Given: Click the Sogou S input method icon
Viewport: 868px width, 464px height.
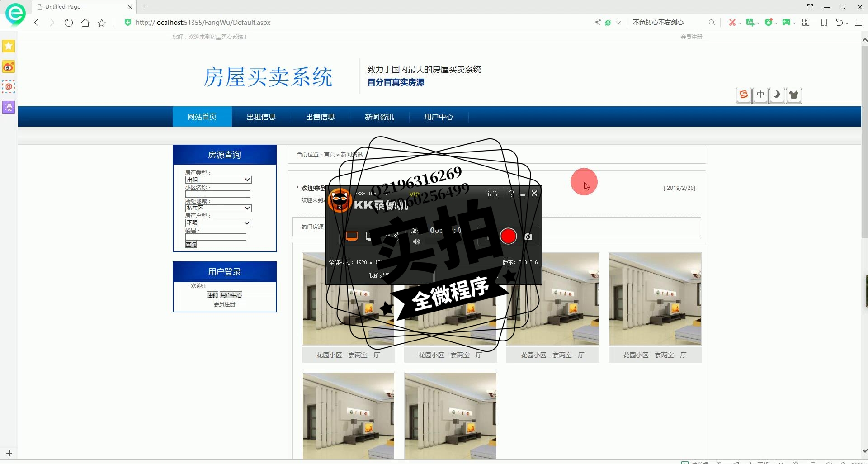Looking at the screenshot, I should click(744, 95).
